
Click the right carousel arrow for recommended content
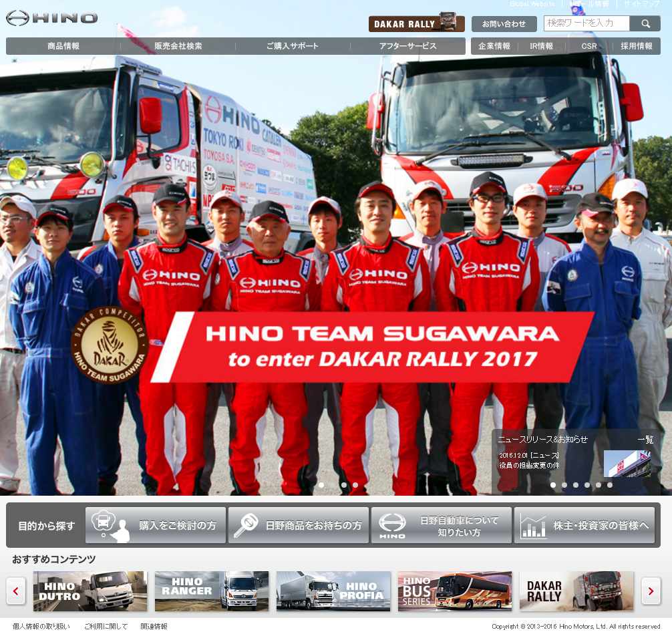pos(651,591)
